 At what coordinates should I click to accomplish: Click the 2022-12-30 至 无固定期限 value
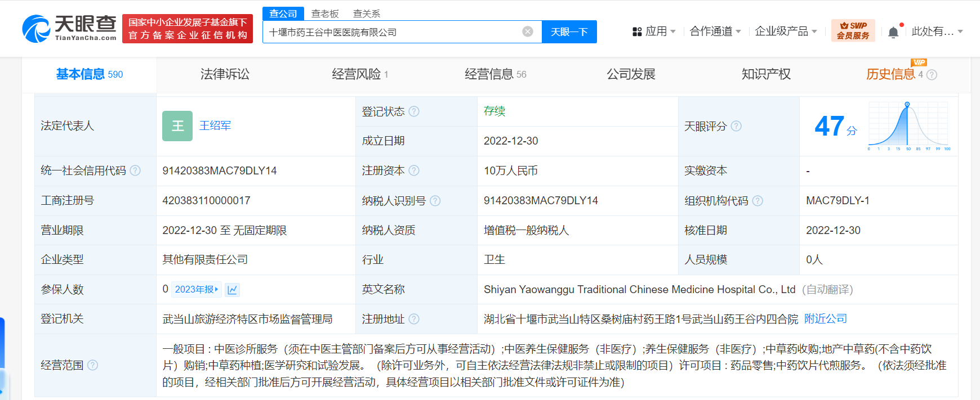coord(225,231)
